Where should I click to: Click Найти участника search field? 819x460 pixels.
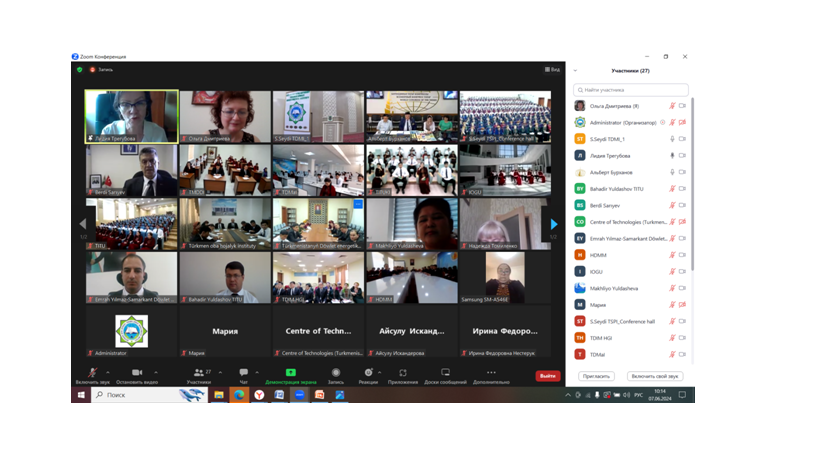coord(631,90)
